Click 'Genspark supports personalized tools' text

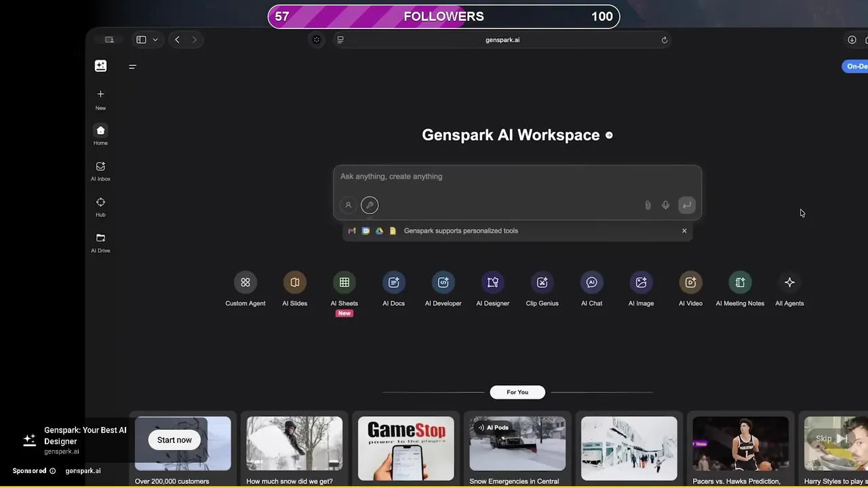click(461, 231)
